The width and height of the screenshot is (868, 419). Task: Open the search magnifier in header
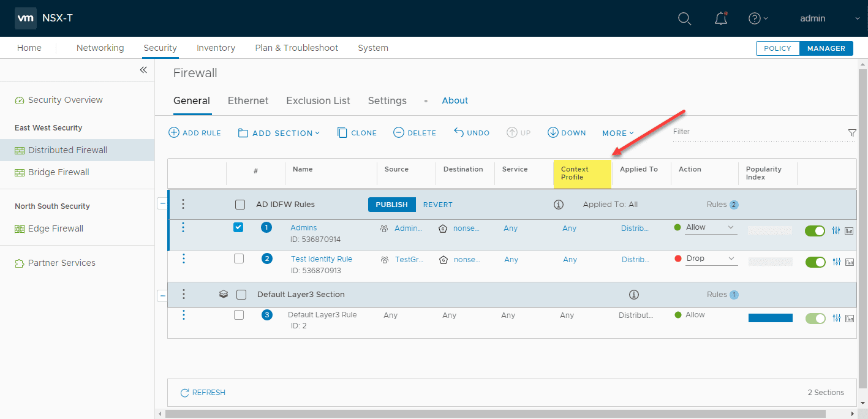(685, 18)
